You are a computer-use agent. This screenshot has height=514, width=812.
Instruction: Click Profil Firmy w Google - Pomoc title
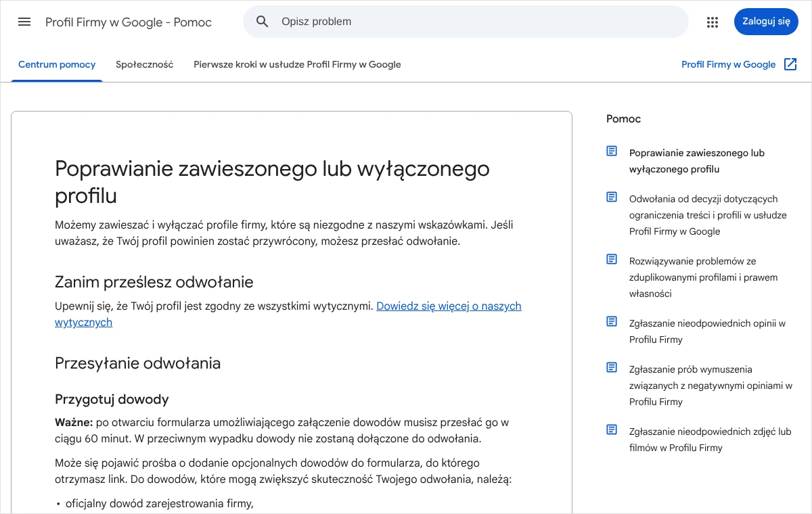129,22
